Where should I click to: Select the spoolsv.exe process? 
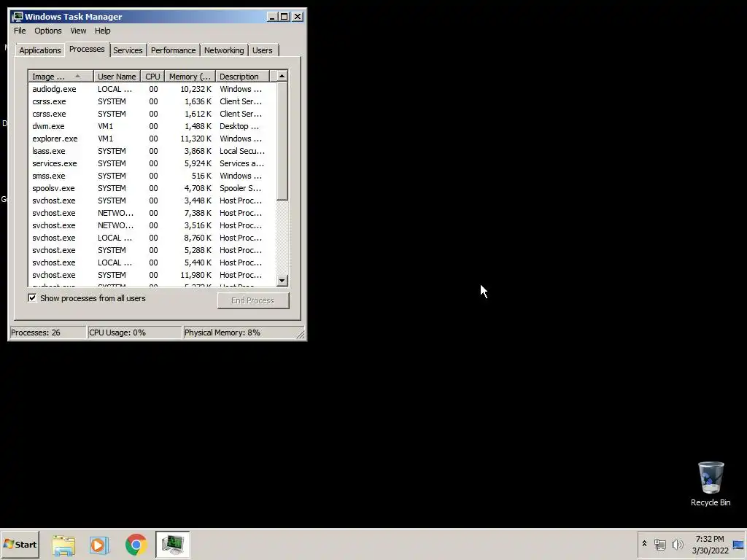pos(152,188)
